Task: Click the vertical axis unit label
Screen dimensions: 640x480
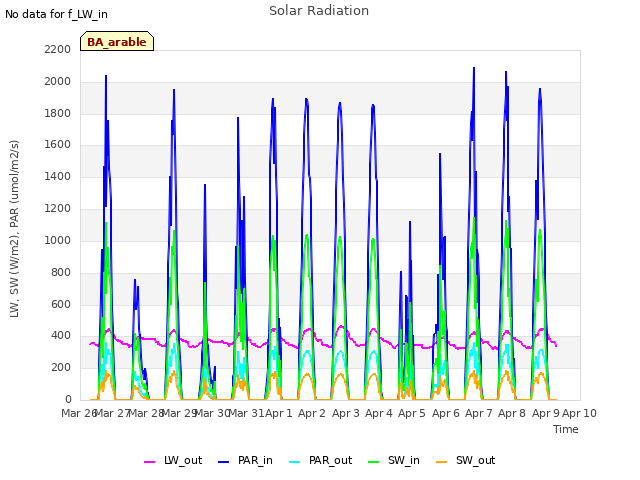Action: pos(14,229)
